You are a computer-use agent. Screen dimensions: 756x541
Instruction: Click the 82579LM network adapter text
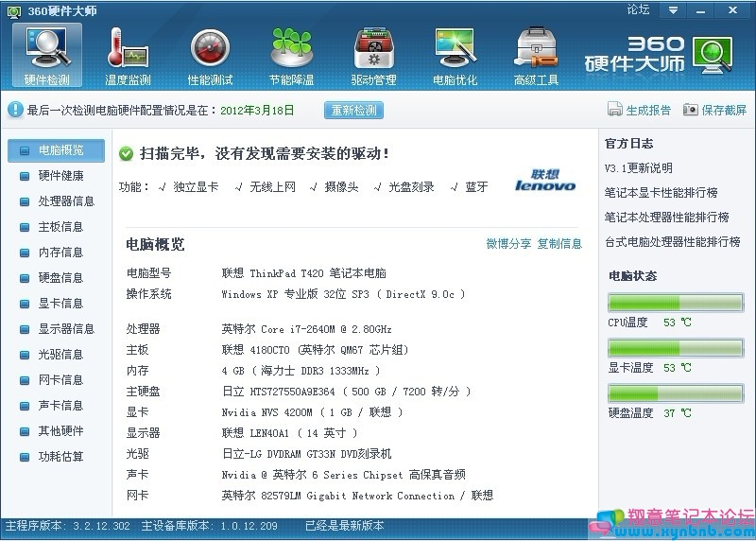pos(357,496)
